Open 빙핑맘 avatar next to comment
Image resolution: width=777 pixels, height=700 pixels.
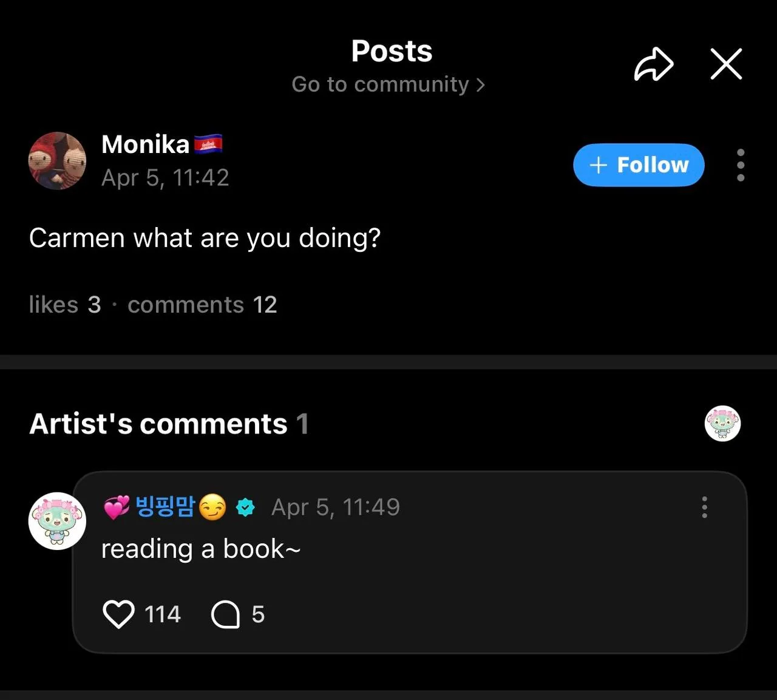57,521
